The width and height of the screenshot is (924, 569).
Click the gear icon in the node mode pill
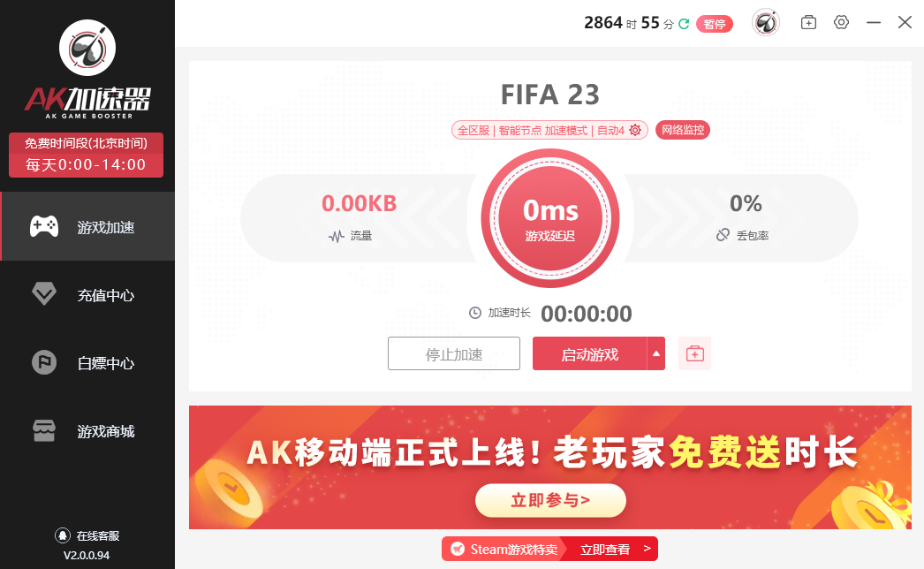634,130
